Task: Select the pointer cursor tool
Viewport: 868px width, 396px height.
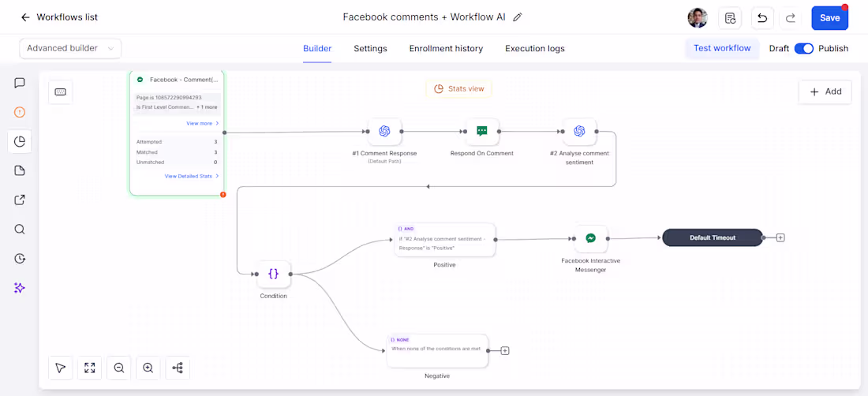Action: coord(60,368)
